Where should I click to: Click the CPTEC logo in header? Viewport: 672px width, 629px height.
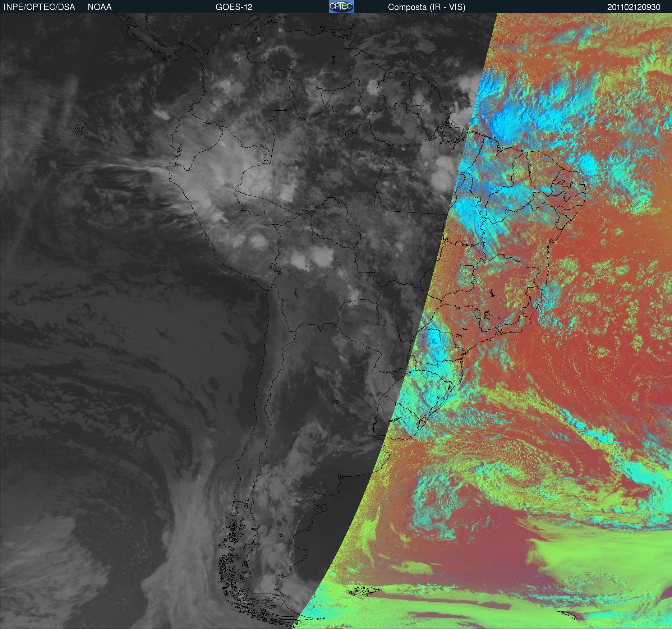tap(341, 6)
